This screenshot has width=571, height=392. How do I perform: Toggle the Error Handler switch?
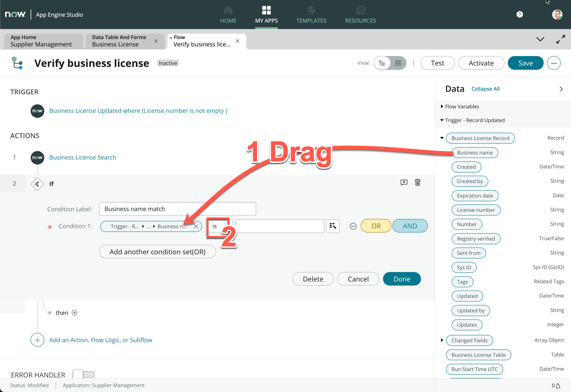pyautogui.click(x=84, y=374)
